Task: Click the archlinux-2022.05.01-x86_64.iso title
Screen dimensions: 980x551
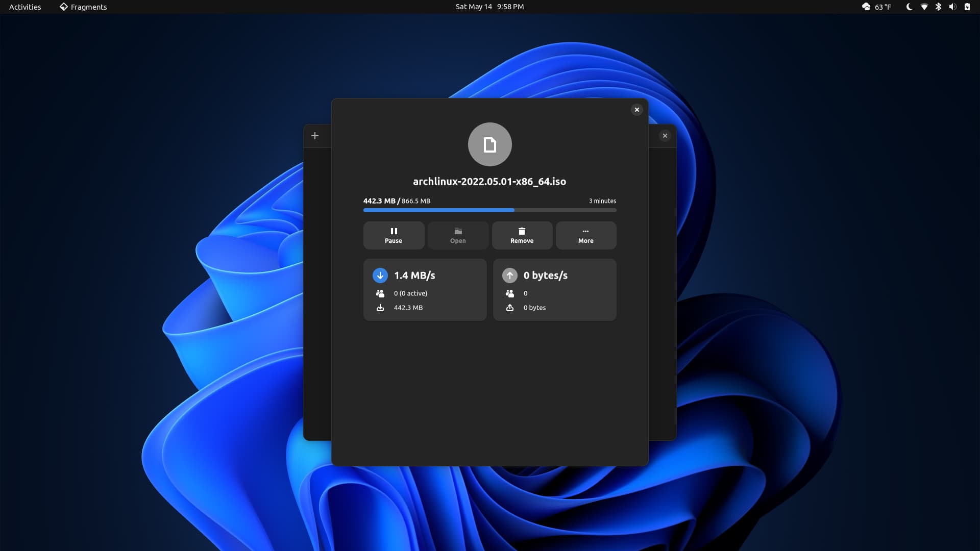Action: pyautogui.click(x=489, y=182)
